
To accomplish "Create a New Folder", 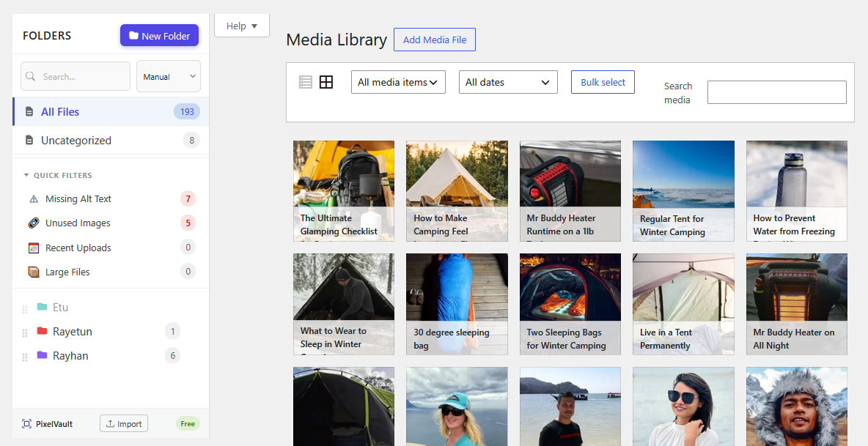I will coord(159,35).
